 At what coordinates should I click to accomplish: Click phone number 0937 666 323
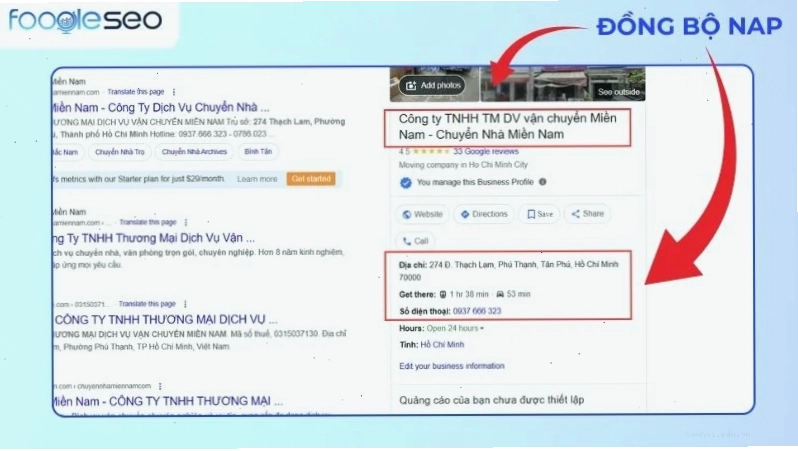coord(477,311)
